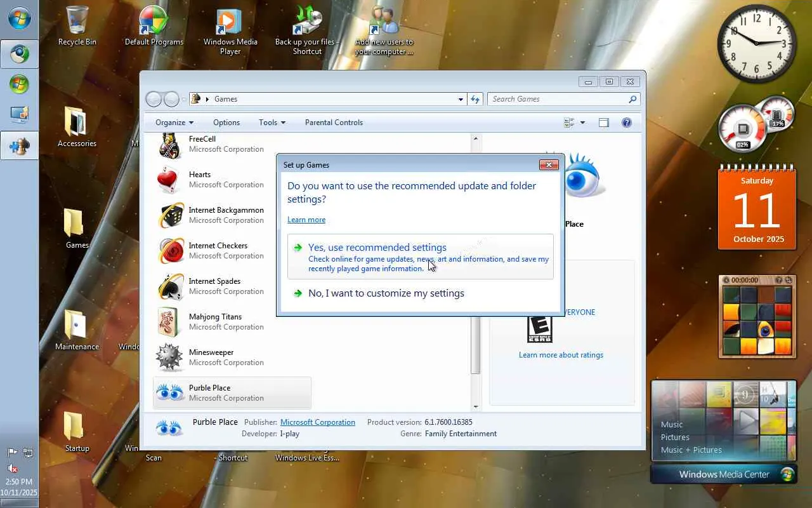This screenshot has height=508, width=812.
Task: Open the view options dropdown arrow
Action: click(582, 123)
